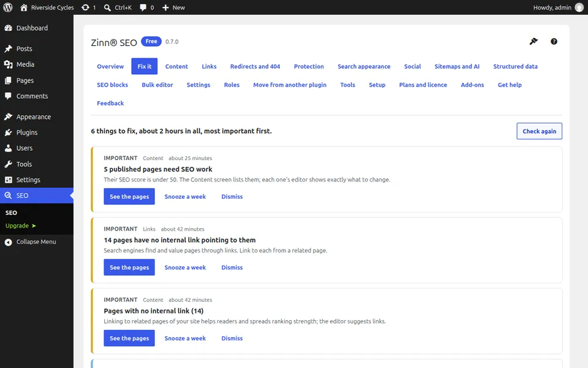Screen dimensions: 588x368
Task: Click the plus New icon
Action: click(x=165, y=7)
